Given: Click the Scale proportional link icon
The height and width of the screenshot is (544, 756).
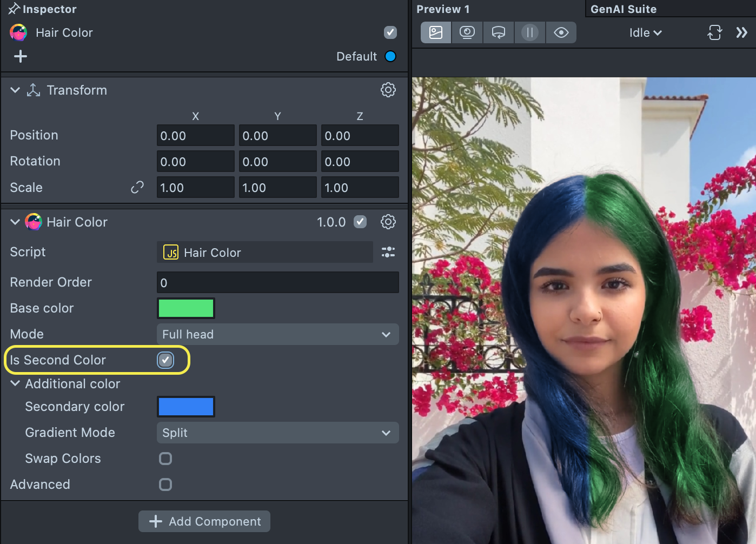Looking at the screenshot, I should point(137,188).
